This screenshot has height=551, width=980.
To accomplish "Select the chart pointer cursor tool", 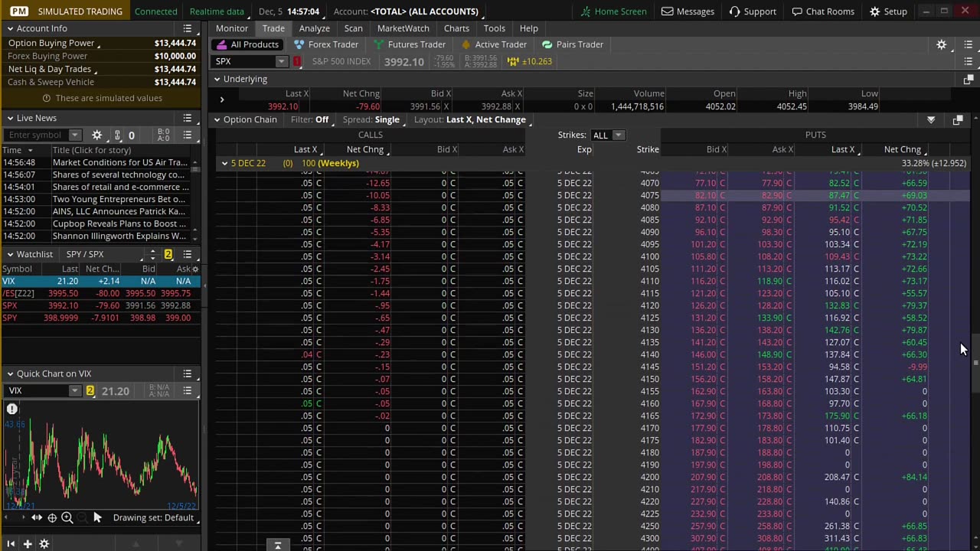I will pyautogui.click(x=97, y=518).
